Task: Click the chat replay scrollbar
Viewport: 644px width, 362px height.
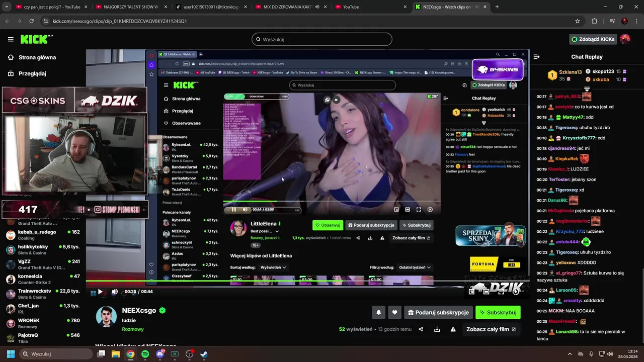Action: click(x=642, y=307)
